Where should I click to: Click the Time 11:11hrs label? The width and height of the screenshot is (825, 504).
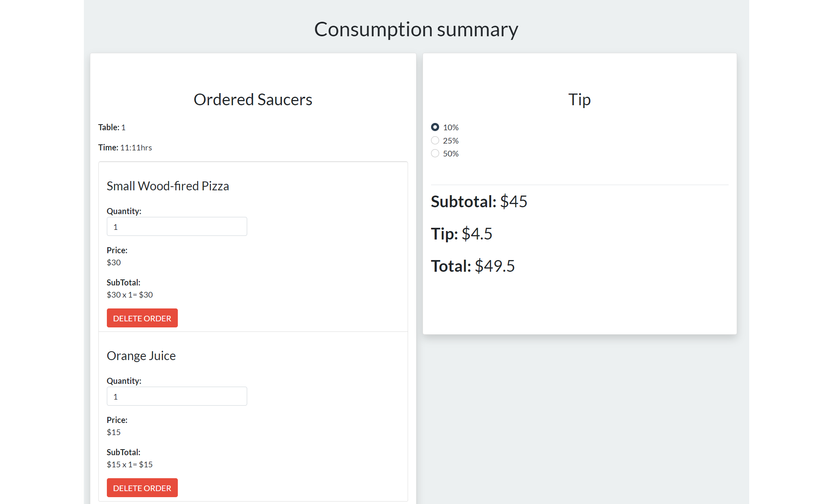point(125,148)
